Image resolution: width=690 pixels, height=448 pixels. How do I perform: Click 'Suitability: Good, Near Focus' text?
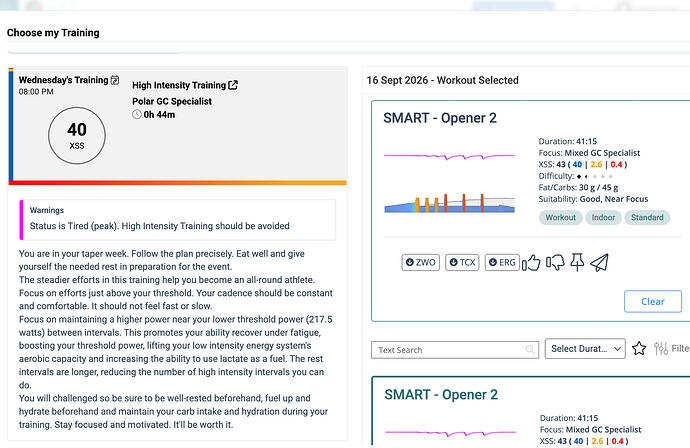coord(593,199)
